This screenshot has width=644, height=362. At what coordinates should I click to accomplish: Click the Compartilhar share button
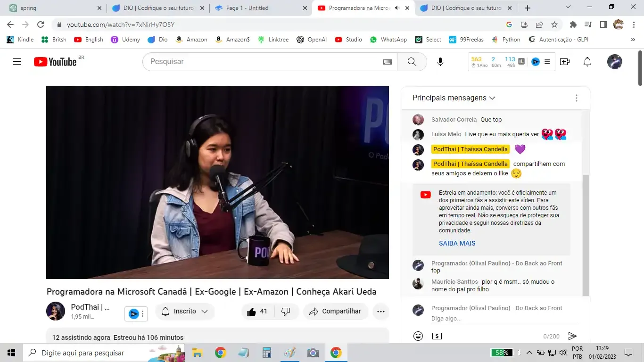(335, 312)
